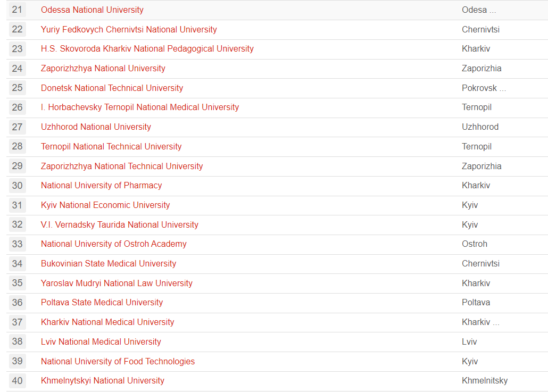Click rank number 40 badge
This screenshot has width=548, height=392.
(18, 381)
